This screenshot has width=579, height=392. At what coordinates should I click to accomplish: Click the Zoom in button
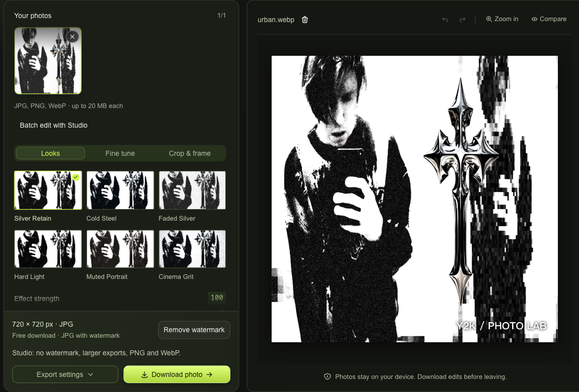coord(502,19)
